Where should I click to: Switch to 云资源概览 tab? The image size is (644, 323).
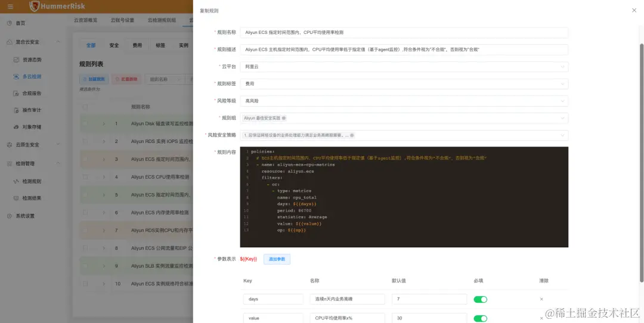click(x=85, y=20)
